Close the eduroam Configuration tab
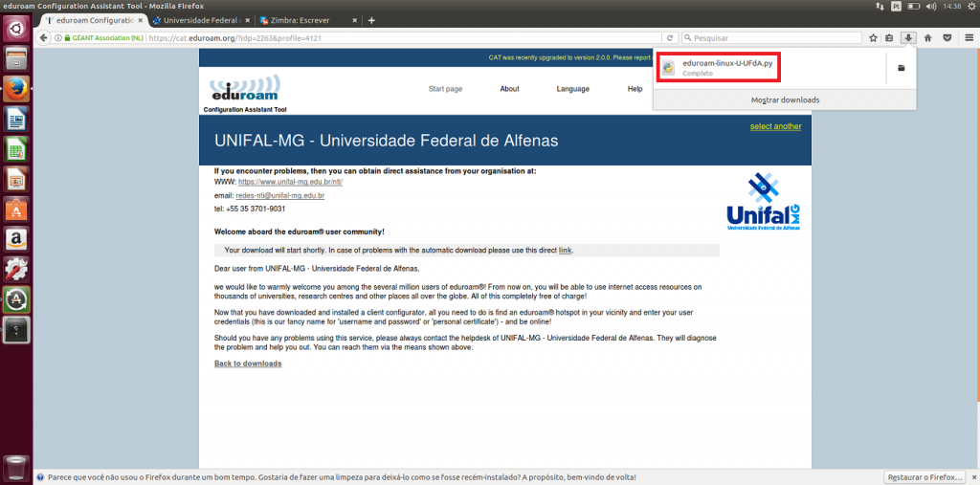980x485 pixels. click(140, 20)
